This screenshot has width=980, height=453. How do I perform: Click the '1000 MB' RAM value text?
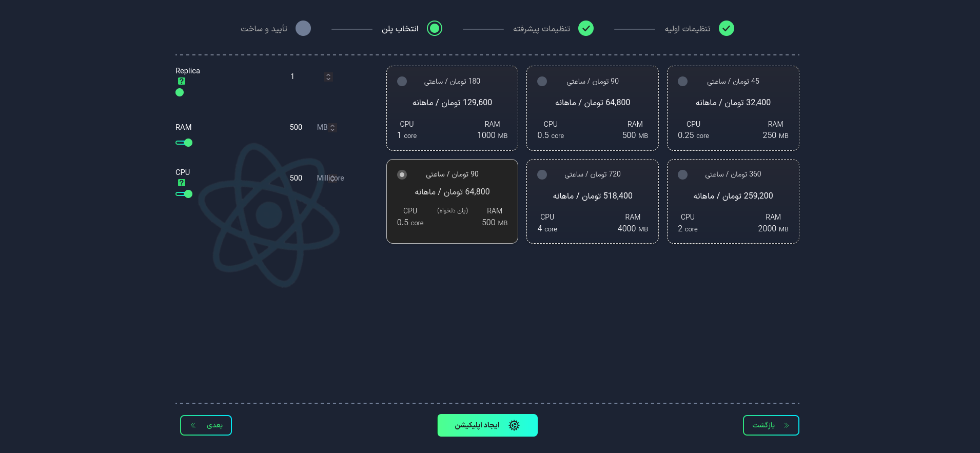(x=492, y=135)
